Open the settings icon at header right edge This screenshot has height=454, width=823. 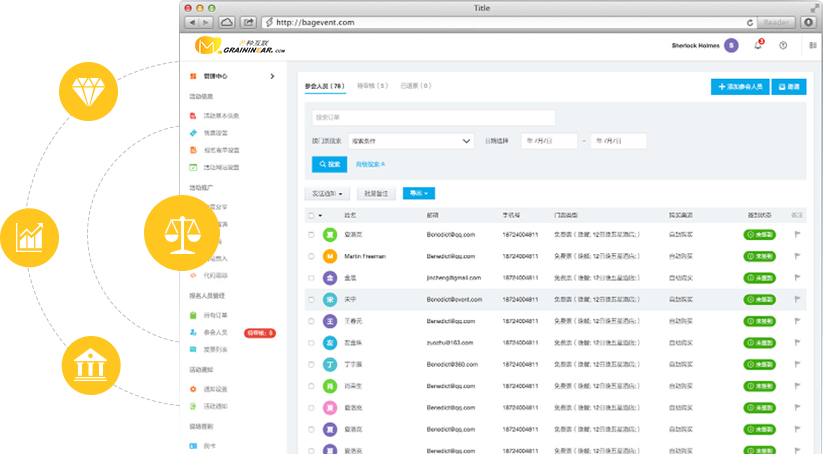[x=813, y=46]
